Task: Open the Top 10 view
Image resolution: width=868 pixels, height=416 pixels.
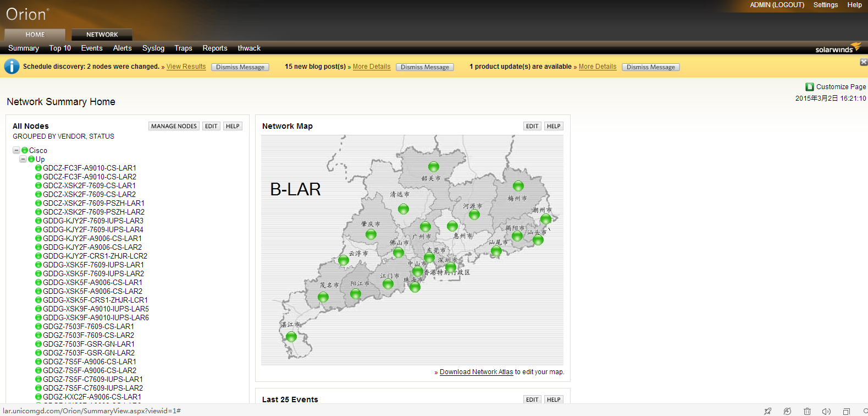Action: click(x=60, y=48)
